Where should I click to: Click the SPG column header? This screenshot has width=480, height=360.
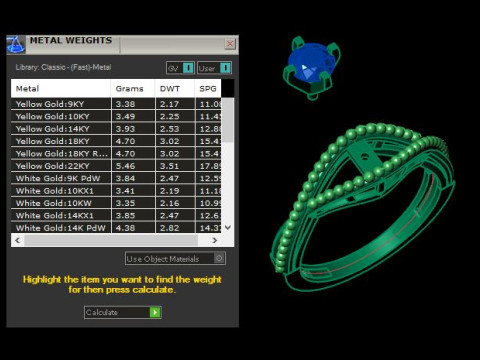(208, 89)
